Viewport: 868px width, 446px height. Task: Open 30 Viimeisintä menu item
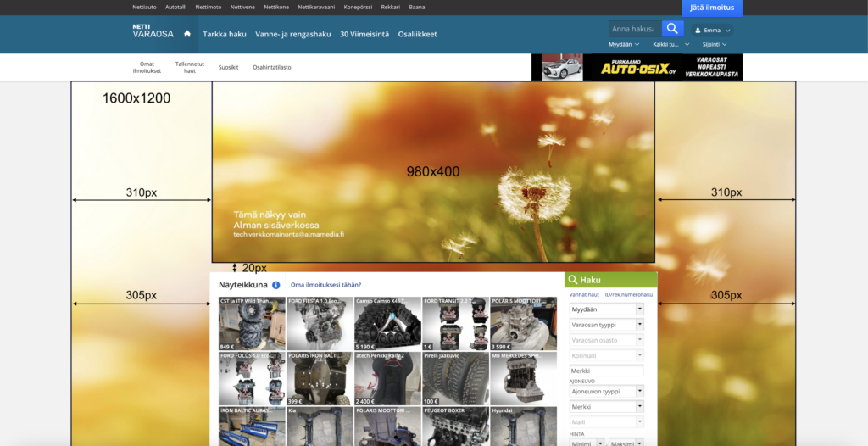(x=364, y=34)
